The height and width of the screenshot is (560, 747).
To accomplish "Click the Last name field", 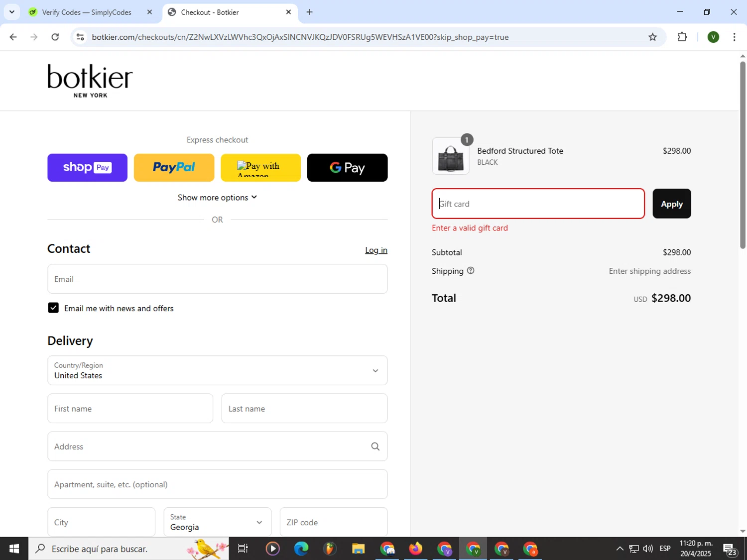I will [x=304, y=408].
